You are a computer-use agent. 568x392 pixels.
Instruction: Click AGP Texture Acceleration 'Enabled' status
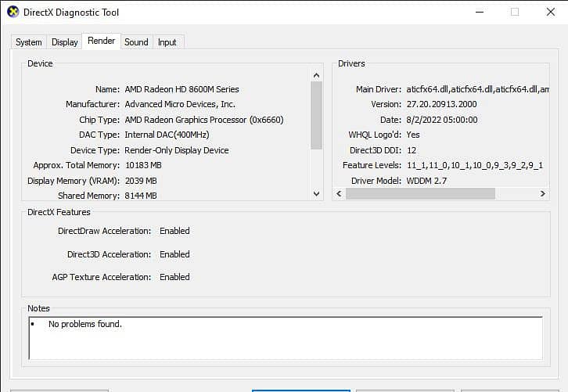[x=174, y=277]
